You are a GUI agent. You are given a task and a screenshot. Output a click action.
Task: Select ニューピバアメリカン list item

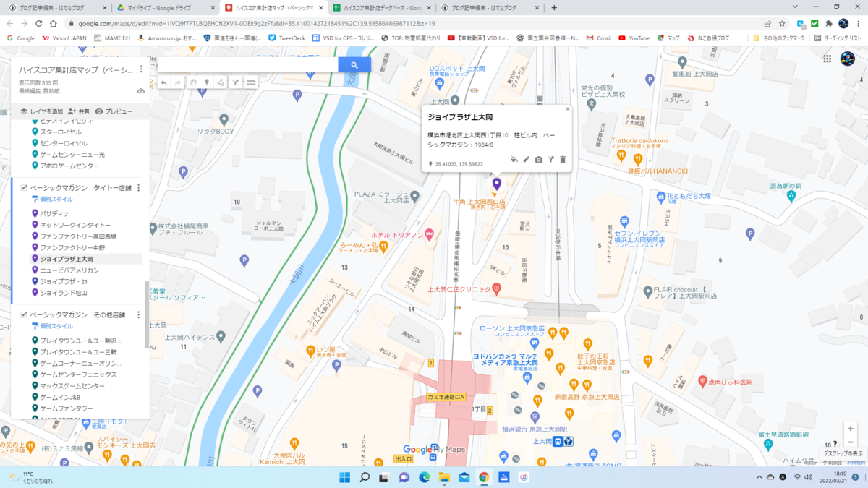pos(69,270)
